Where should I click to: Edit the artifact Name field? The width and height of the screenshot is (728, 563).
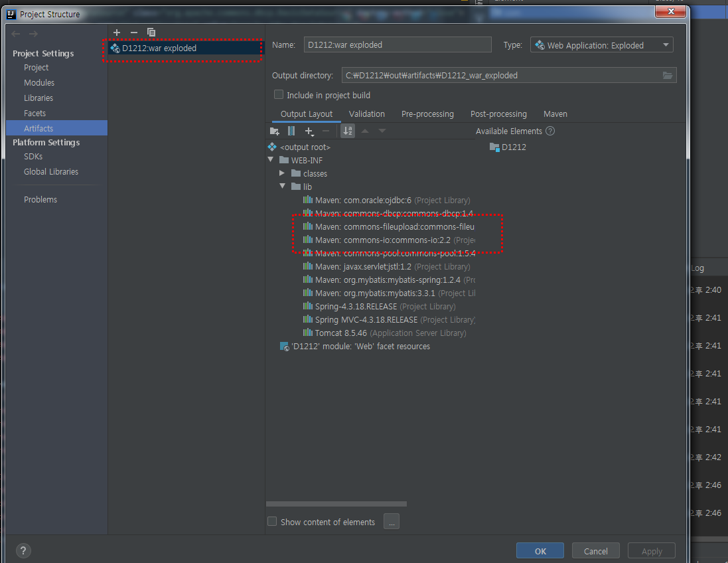(398, 45)
